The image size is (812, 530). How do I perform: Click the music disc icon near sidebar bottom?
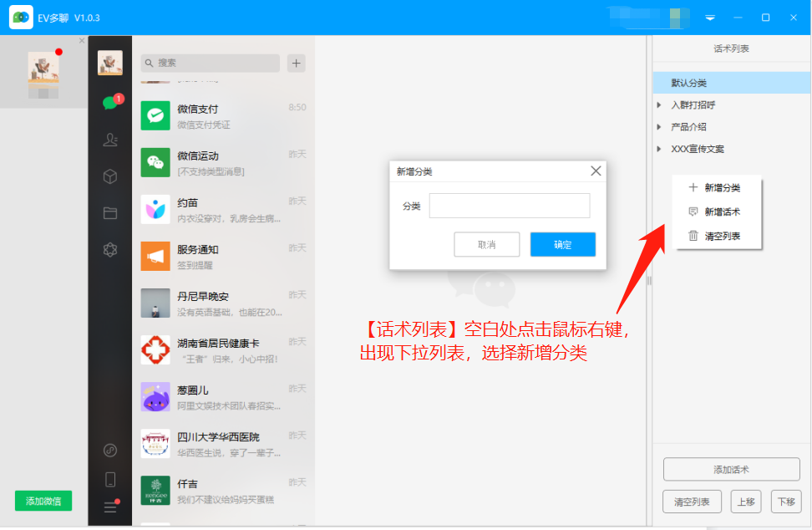coord(109,450)
